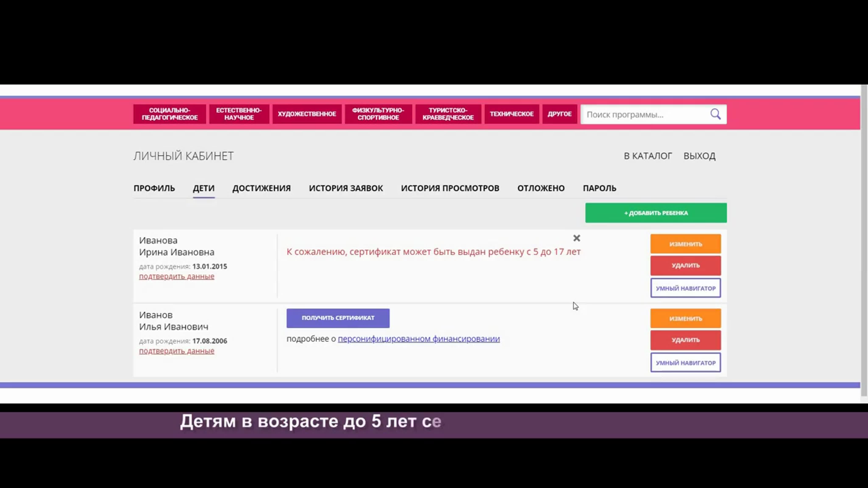Click Подтвердить данные for Иванова Ирина
This screenshot has width=868, height=488.
pos(177,276)
